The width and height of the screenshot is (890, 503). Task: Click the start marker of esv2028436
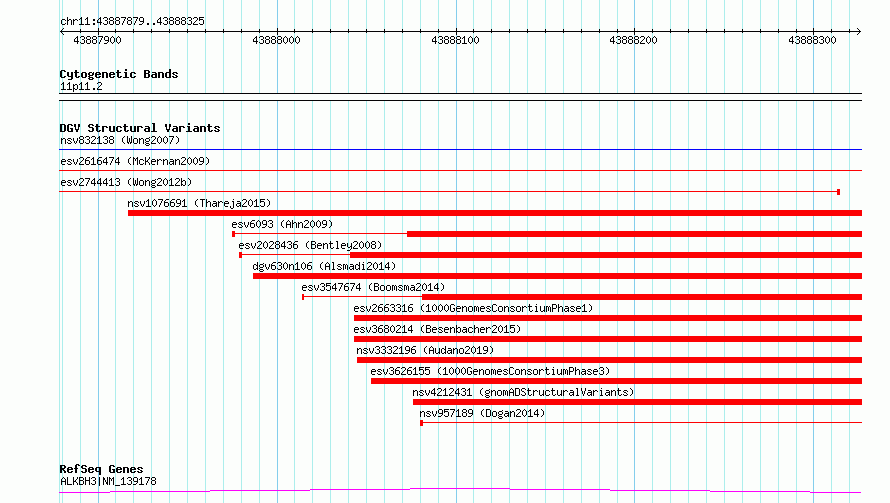(x=241, y=255)
